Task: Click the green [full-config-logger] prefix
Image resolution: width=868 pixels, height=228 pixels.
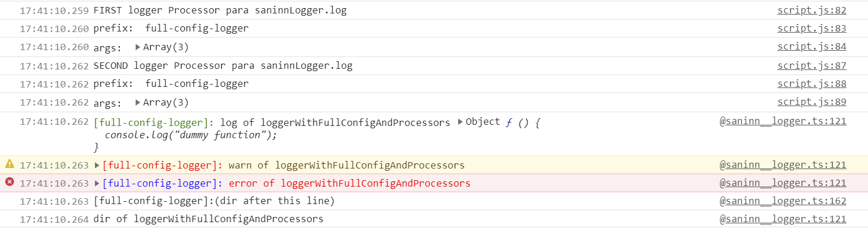Action: point(154,122)
